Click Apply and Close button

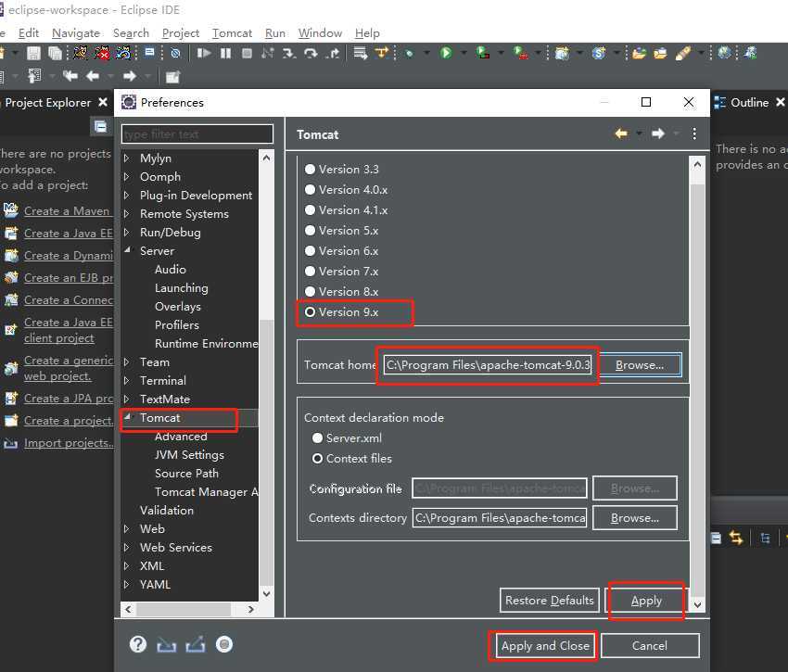pos(545,646)
